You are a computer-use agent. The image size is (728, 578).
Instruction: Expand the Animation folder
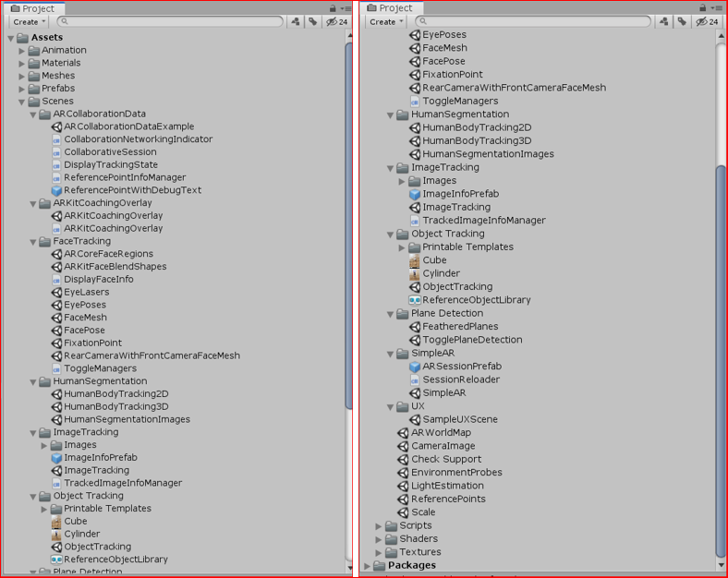pyautogui.click(x=22, y=51)
